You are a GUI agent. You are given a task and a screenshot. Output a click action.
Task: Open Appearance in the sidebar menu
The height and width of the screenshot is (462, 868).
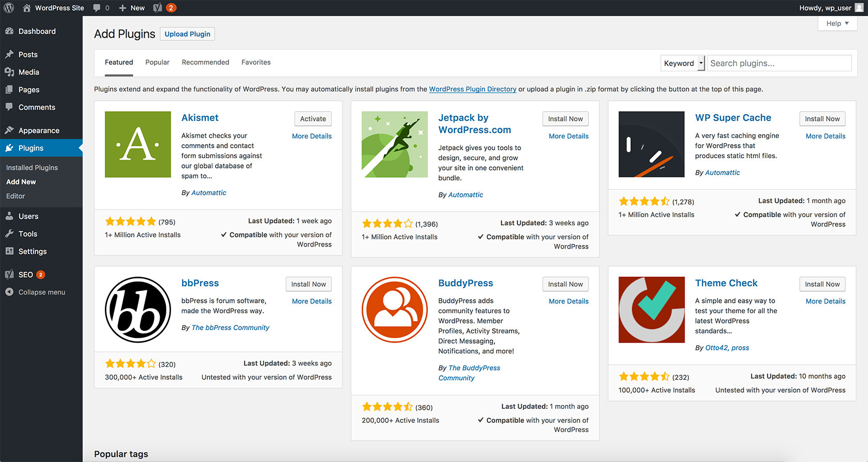pyautogui.click(x=39, y=130)
